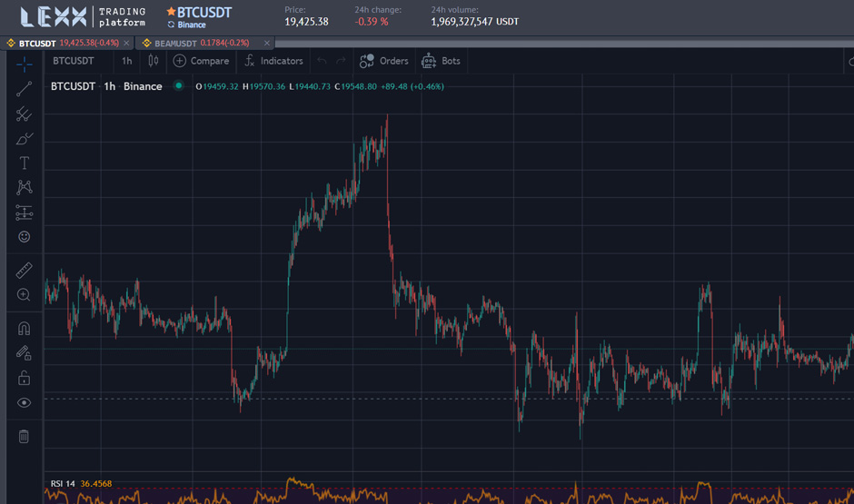This screenshot has height=504, width=854.
Task: Click the BTCUSDT symbol search field
Action: (74, 61)
